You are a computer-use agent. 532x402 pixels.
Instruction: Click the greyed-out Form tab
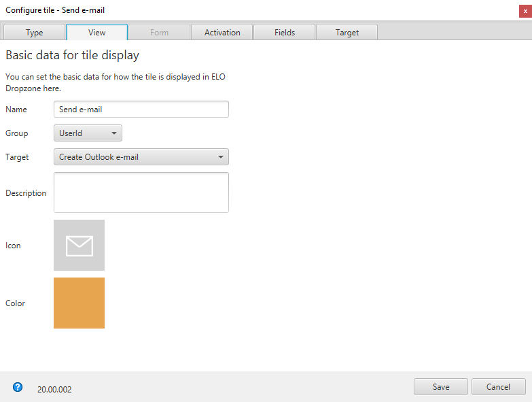coord(159,33)
